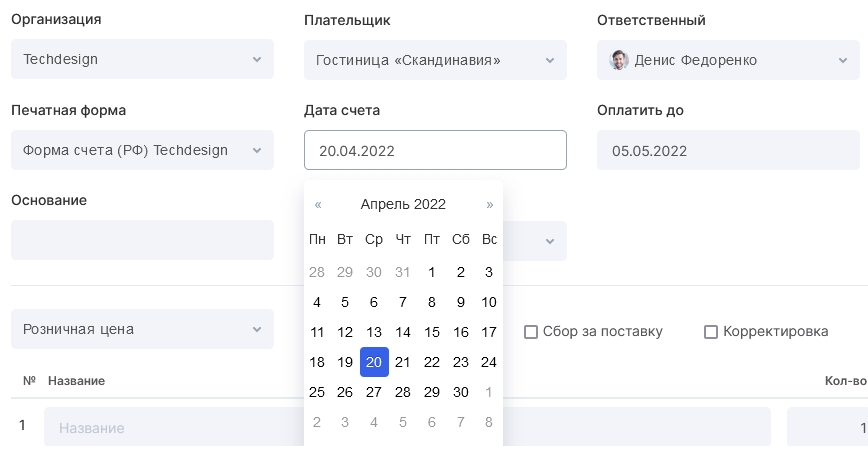Select highlighted date 20 in calendar
The image size is (868, 474).
click(374, 362)
